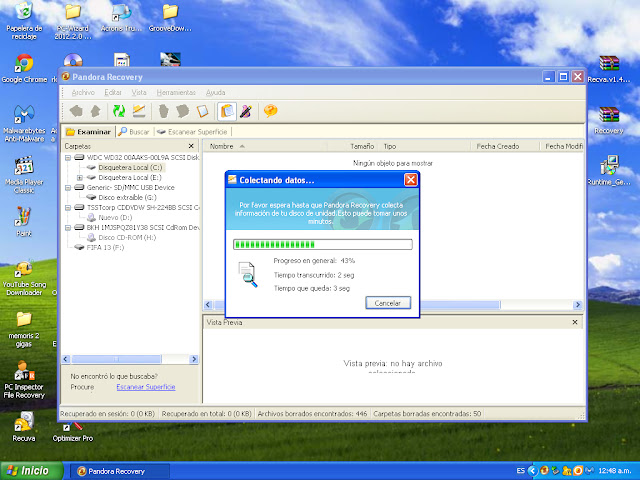The image size is (640, 480).
Task: Open the orange Help question-mark icon
Action: [x=270, y=111]
